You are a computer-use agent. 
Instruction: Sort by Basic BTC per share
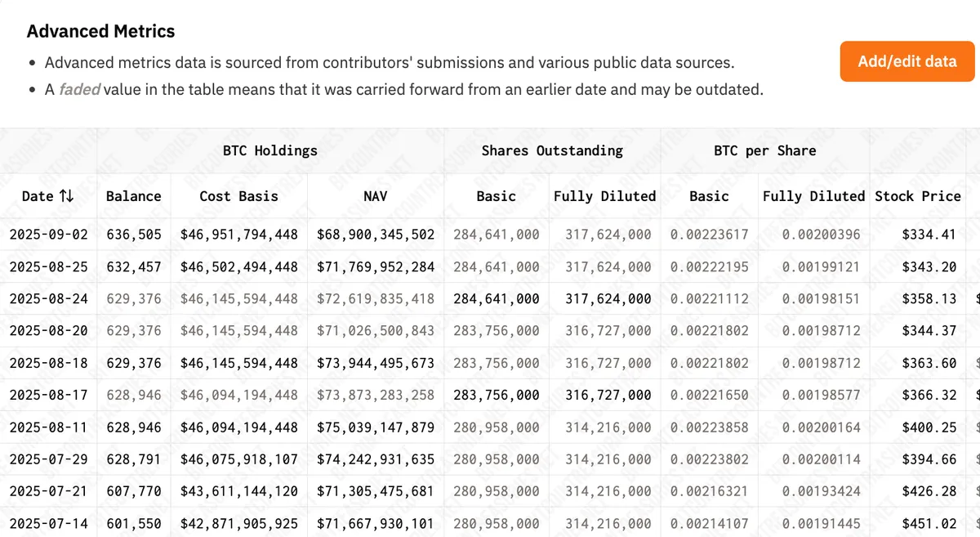709,196
